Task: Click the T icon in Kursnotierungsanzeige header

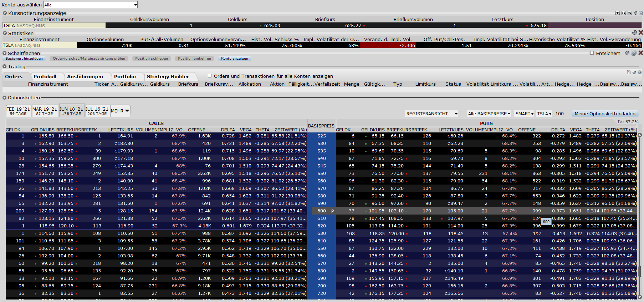Action: [618, 13]
